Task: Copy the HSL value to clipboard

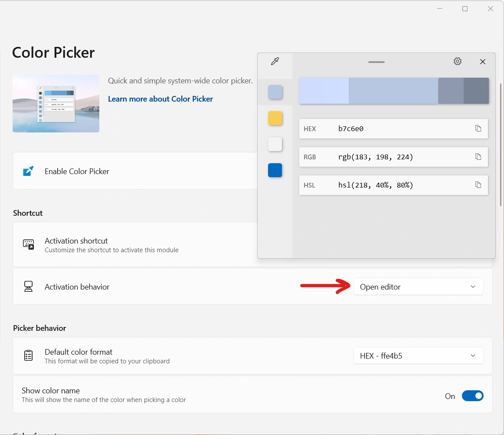Action: click(478, 185)
